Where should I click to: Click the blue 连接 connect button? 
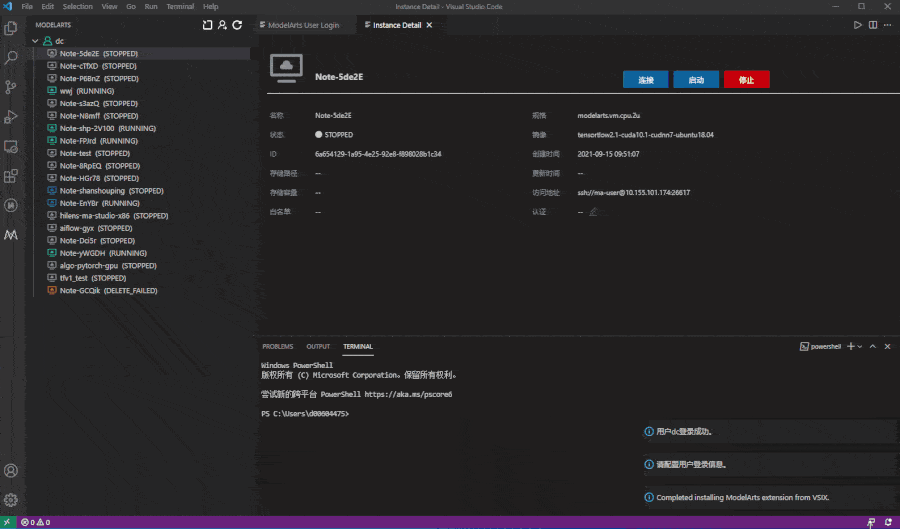(x=646, y=80)
